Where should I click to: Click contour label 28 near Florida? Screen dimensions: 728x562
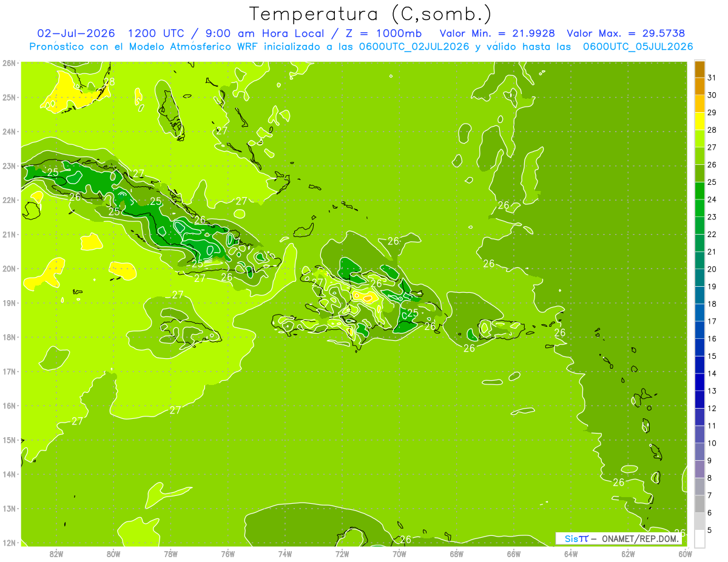point(109,82)
